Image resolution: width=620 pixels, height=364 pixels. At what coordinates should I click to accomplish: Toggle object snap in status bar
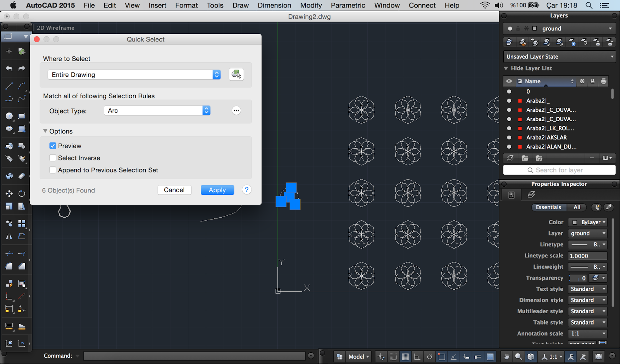point(441,357)
